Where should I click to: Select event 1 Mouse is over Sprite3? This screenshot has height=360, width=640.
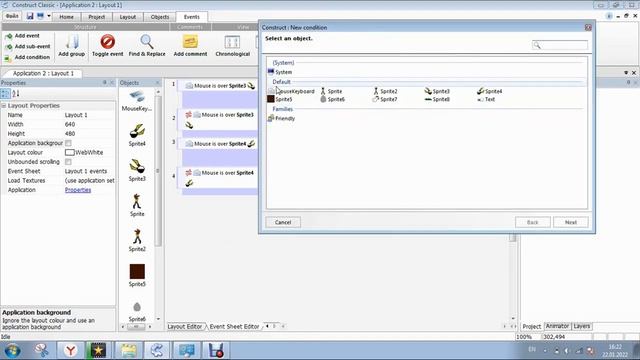(x=220, y=86)
